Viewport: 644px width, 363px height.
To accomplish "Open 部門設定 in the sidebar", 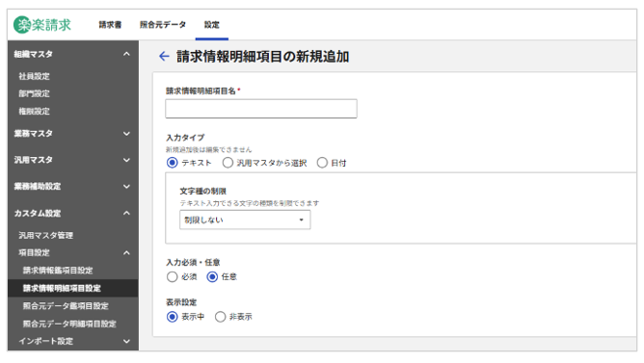I will 34,93.
